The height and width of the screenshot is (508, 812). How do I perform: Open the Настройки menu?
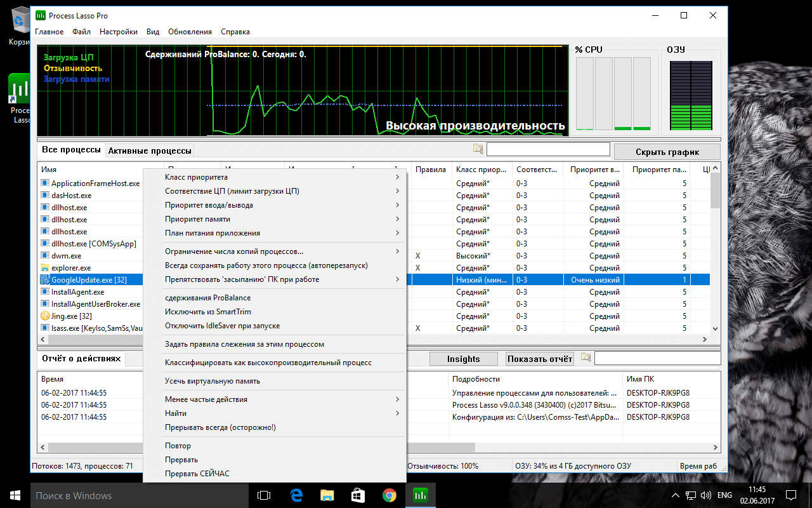pos(119,32)
